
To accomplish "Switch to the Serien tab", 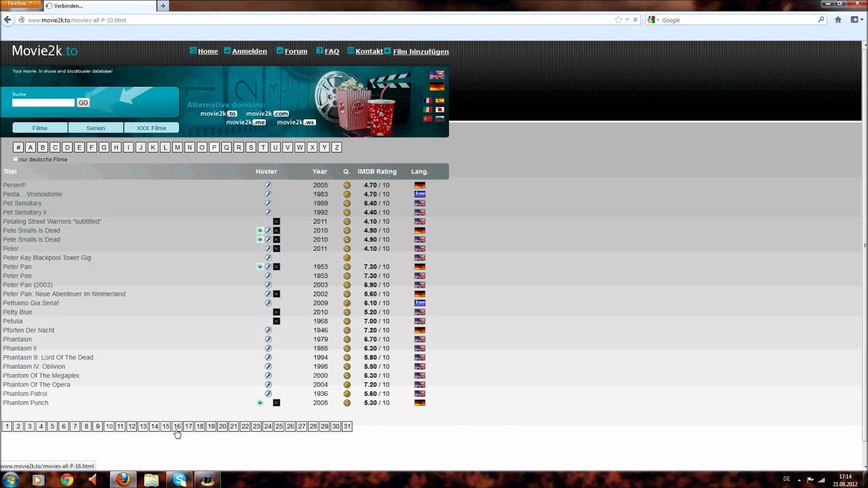I will [96, 128].
